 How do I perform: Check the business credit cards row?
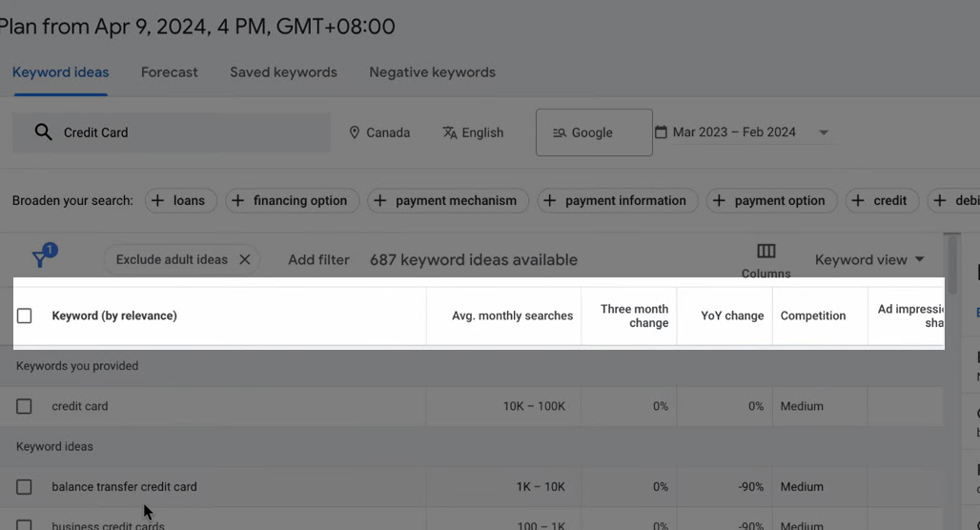point(24,525)
